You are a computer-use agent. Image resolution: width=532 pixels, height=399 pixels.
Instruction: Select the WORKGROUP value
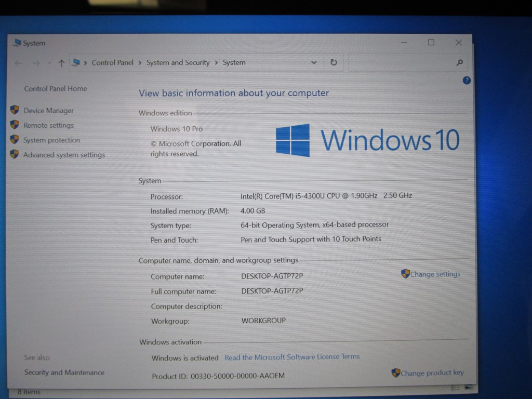click(263, 321)
